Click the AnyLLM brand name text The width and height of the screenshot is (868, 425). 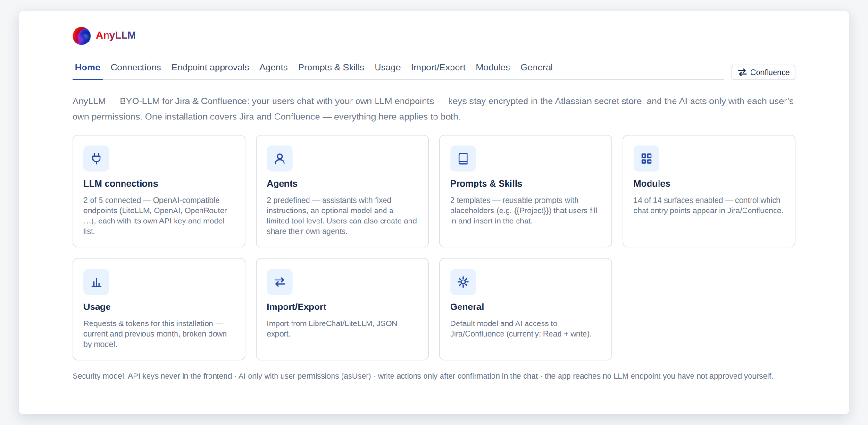click(116, 35)
